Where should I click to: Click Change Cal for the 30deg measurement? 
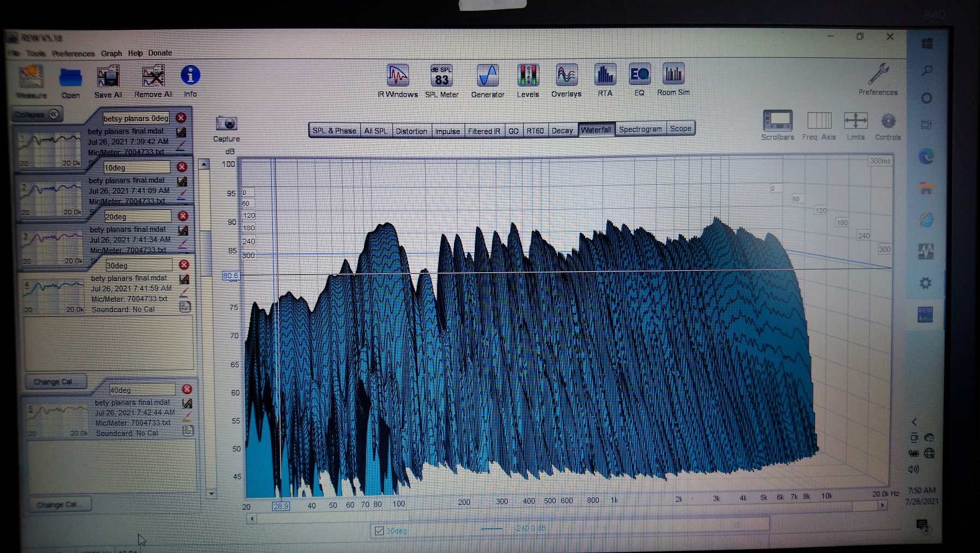pos(56,382)
